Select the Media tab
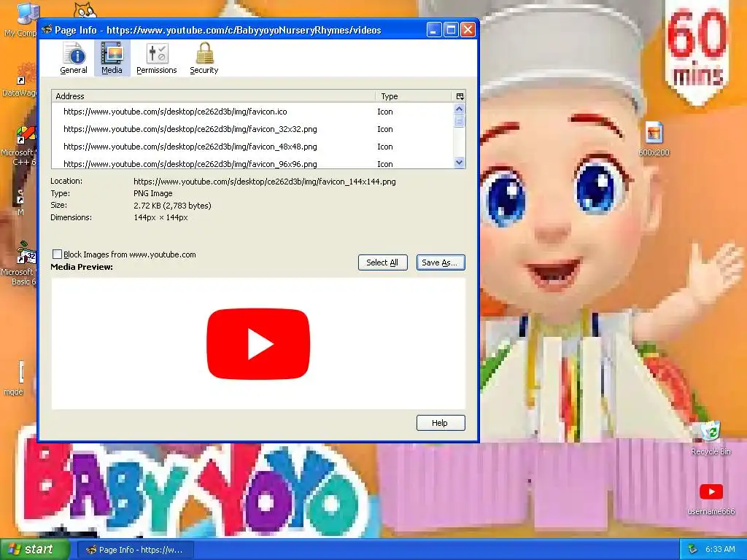Screen dimensions: 747x560 click(112, 58)
